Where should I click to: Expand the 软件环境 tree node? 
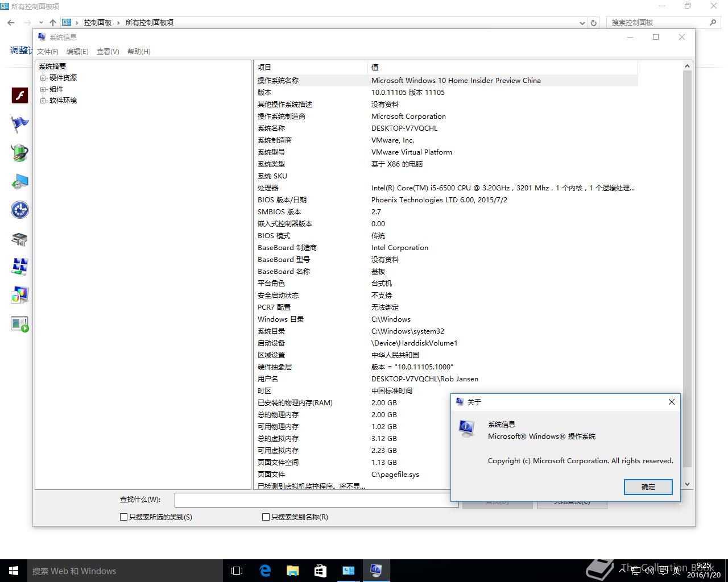(43, 101)
